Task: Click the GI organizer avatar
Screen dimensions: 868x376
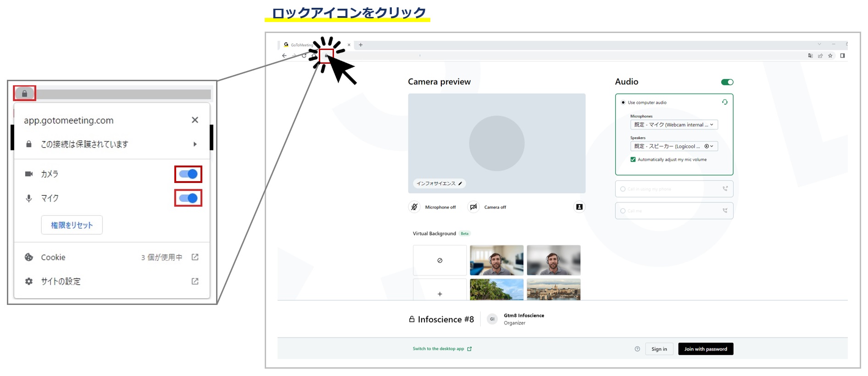Action: [x=492, y=319]
